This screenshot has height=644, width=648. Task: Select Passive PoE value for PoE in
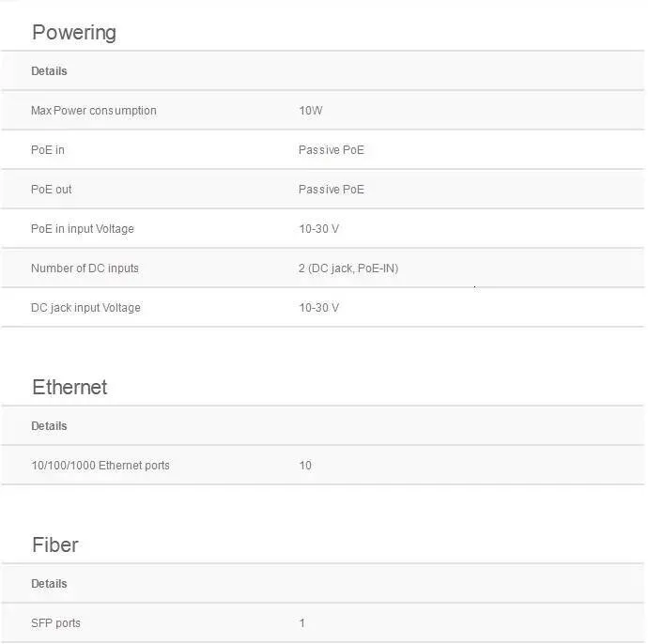(x=331, y=150)
